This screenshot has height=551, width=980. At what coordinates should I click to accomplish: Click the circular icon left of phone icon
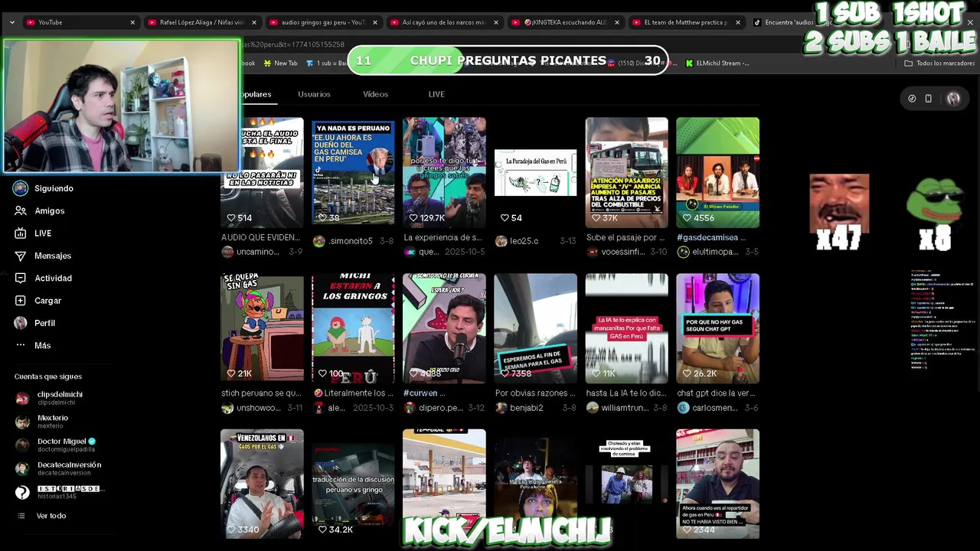point(912,99)
